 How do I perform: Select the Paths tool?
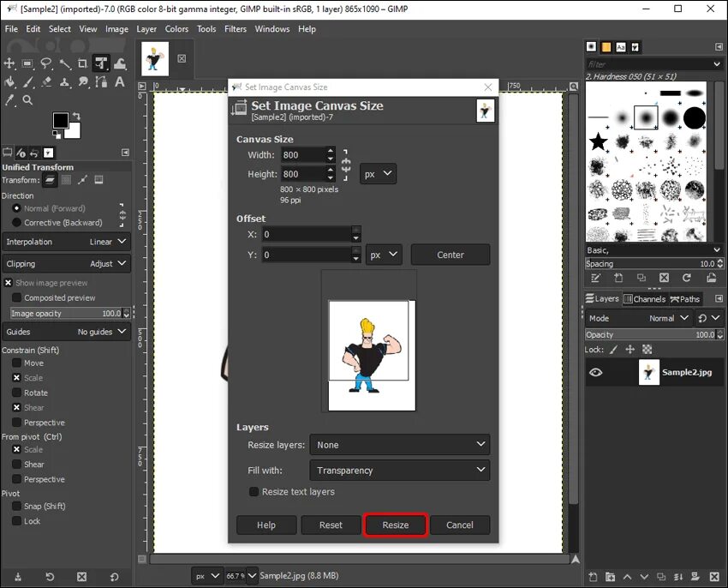[x=101, y=82]
